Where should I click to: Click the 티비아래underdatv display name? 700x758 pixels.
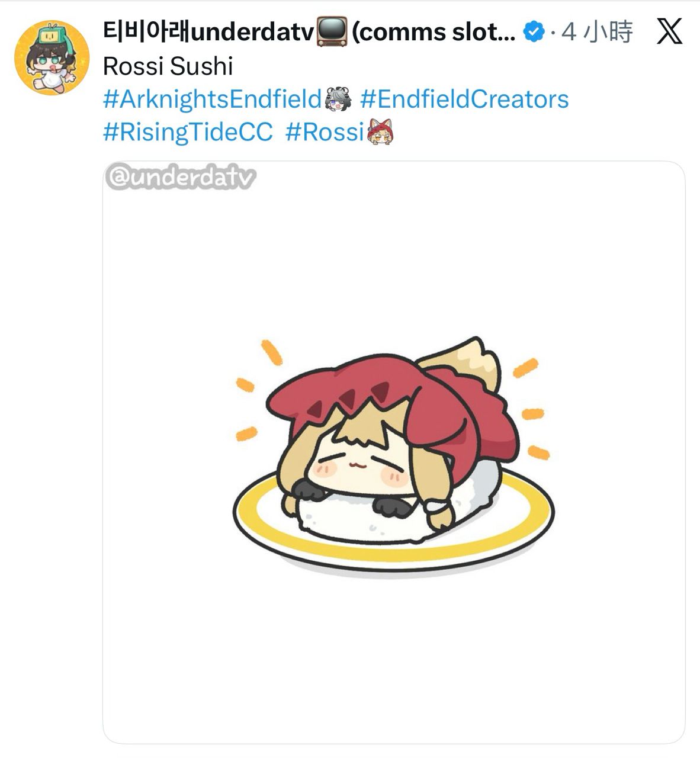click(x=207, y=32)
